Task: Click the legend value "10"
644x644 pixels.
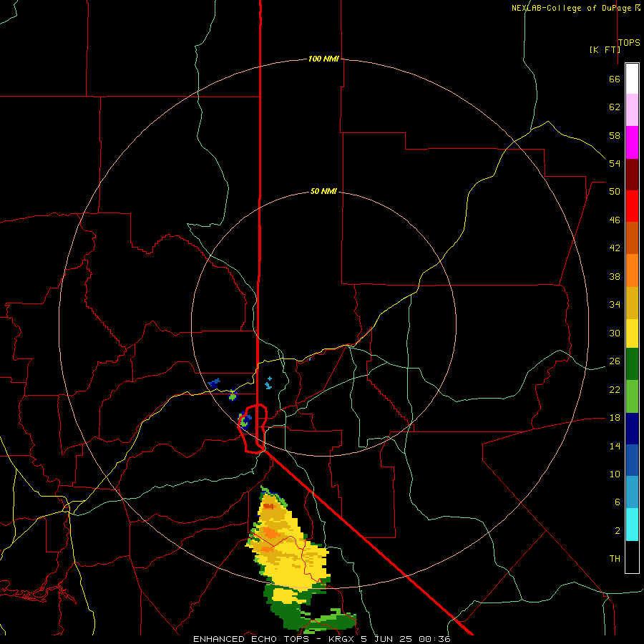Action: tap(615, 474)
